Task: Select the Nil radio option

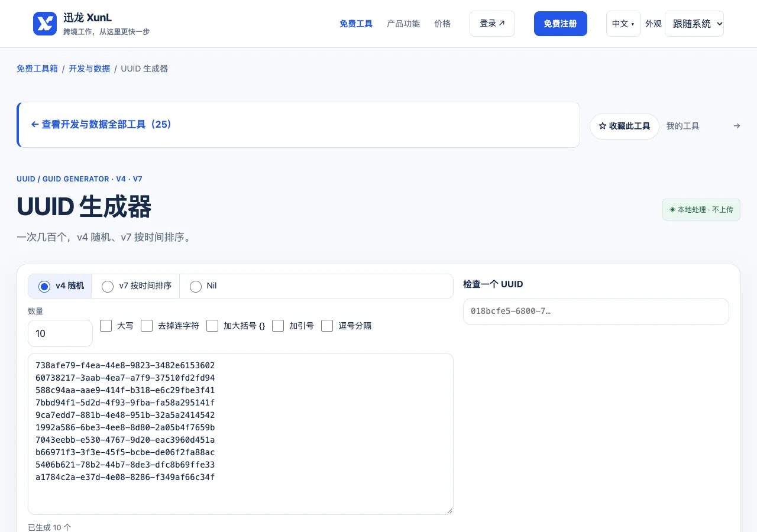Action: [196, 286]
